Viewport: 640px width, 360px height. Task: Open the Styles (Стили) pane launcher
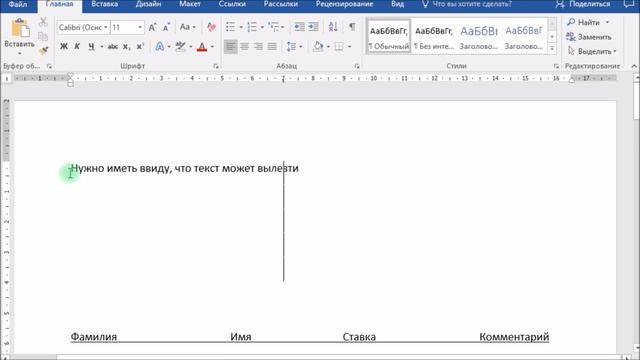pos(556,66)
